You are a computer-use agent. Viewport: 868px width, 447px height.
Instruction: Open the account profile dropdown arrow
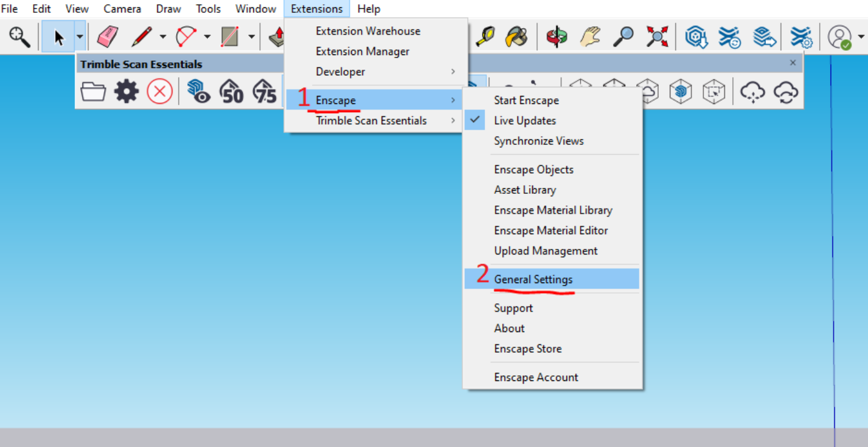click(x=861, y=37)
